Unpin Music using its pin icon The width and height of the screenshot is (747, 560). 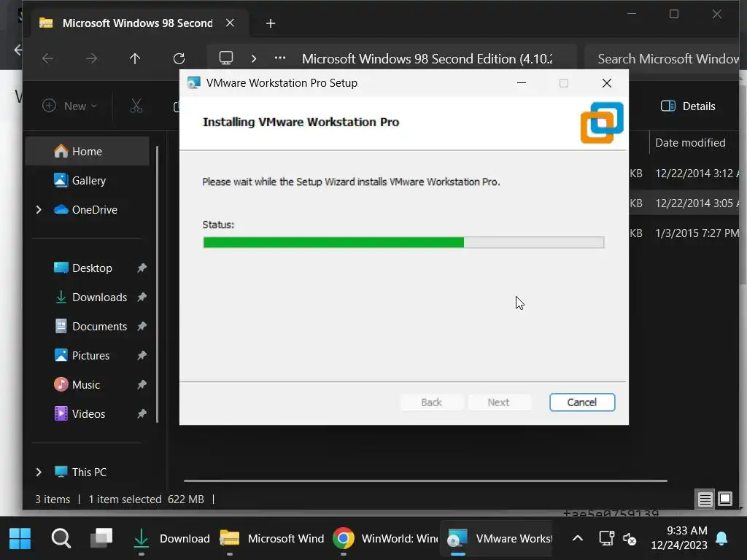tap(142, 385)
